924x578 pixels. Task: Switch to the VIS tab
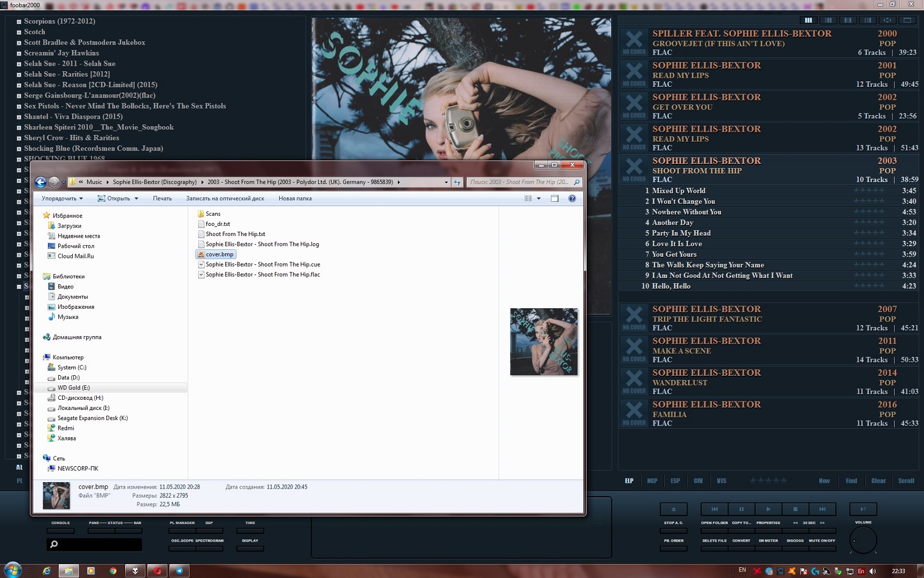point(721,481)
